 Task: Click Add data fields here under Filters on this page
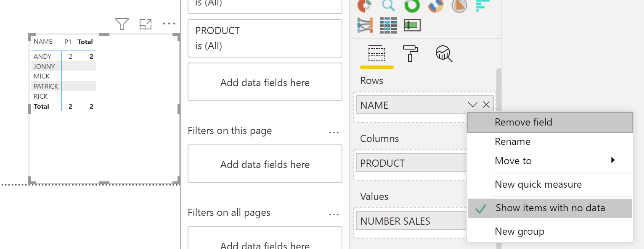(265, 164)
